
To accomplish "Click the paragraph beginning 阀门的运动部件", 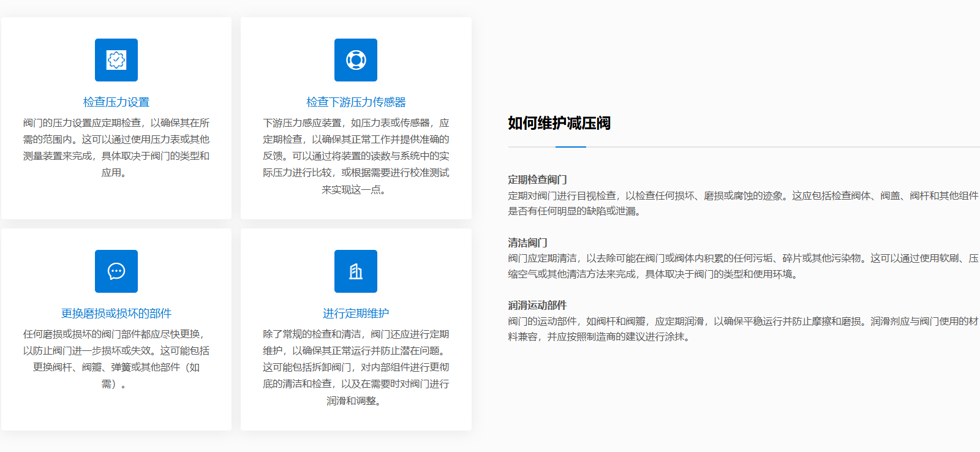I will (x=742, y=329).
